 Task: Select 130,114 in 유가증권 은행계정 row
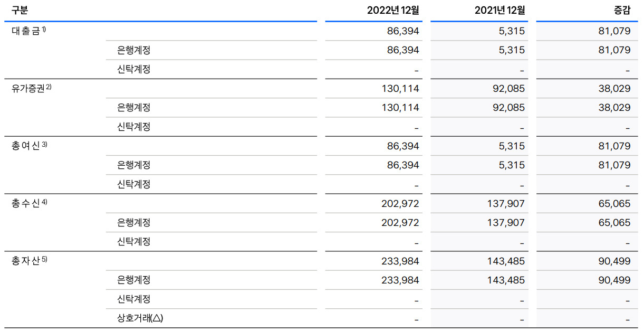400,108
